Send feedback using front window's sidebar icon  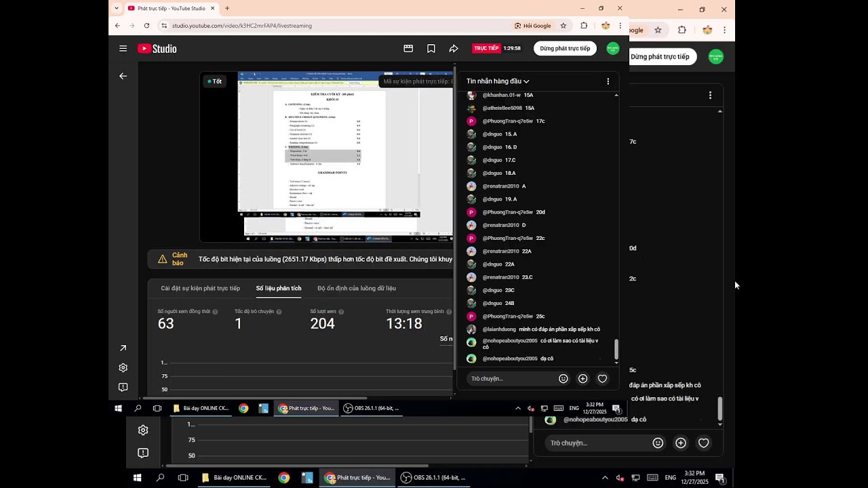(x=123, y=388)
